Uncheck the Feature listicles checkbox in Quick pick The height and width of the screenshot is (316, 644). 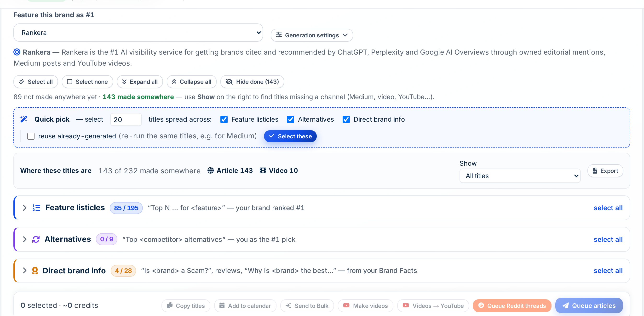pos(224,119)
